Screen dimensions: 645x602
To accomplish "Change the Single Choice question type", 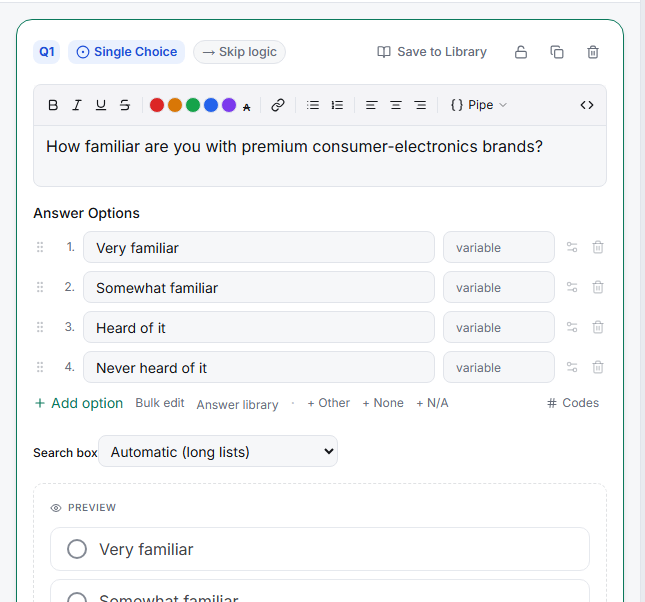I will click(x=127, y=52).
